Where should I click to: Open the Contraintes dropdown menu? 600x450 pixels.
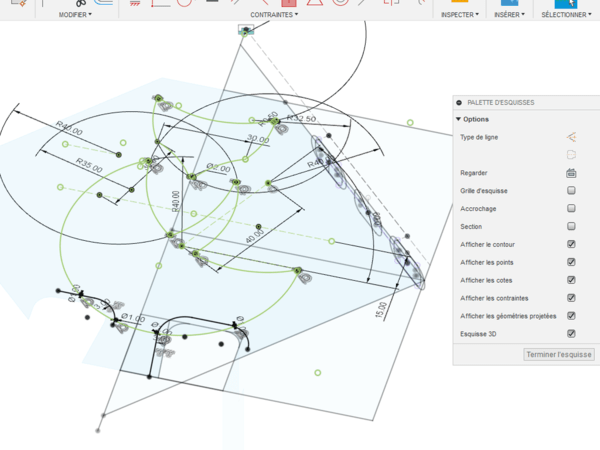[x=275, y=16]
